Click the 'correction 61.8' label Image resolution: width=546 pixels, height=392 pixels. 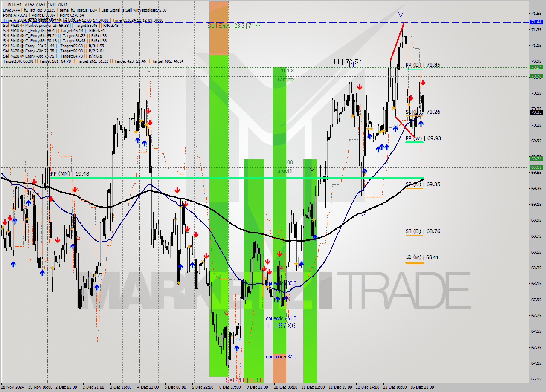pos(281,318)
